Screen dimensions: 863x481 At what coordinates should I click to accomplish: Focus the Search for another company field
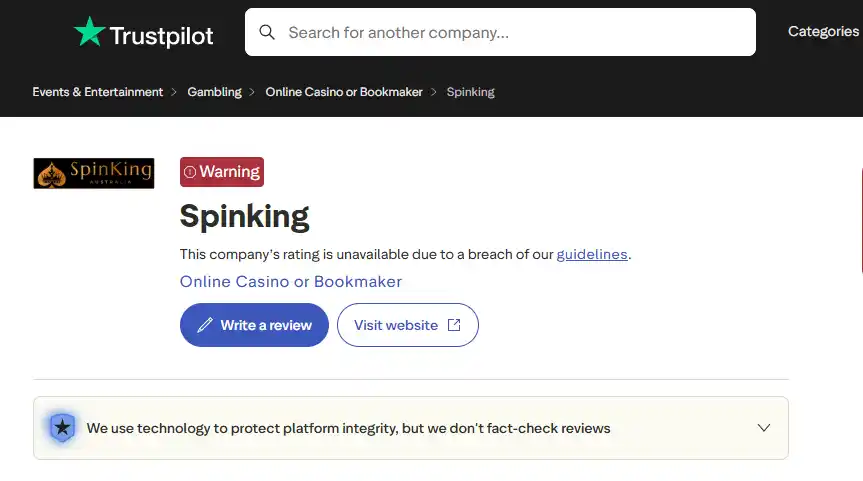point(500,32)
